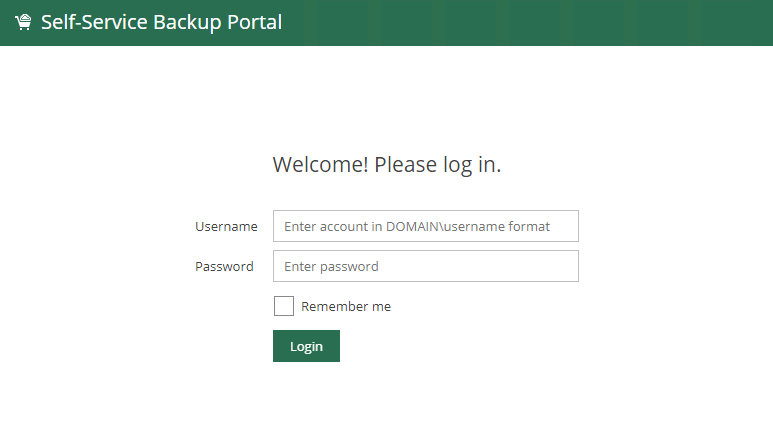773x446 pixels.
Task: Submit the form with Login
Action: pos(306,346)
